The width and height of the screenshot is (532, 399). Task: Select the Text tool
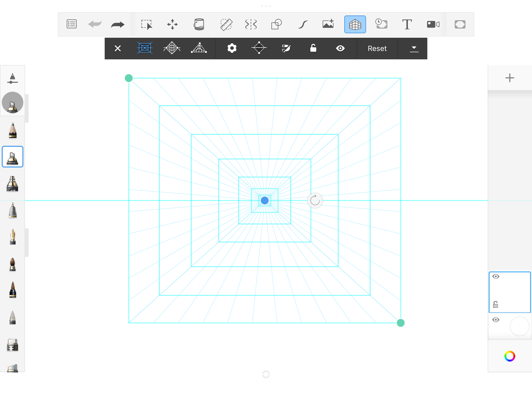407,24
